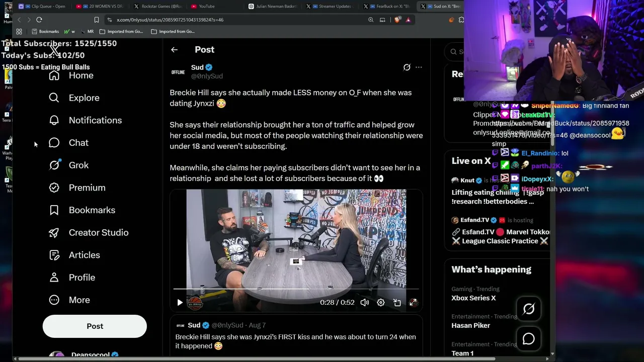Expand the video to fullscreen
This screenshot has height=362, width=644.
[x=413, y=302]
